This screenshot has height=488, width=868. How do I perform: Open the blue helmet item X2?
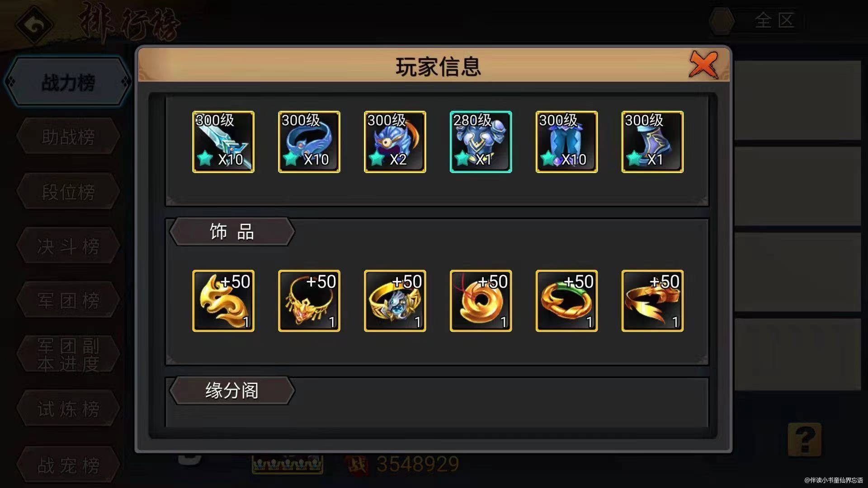395,142
